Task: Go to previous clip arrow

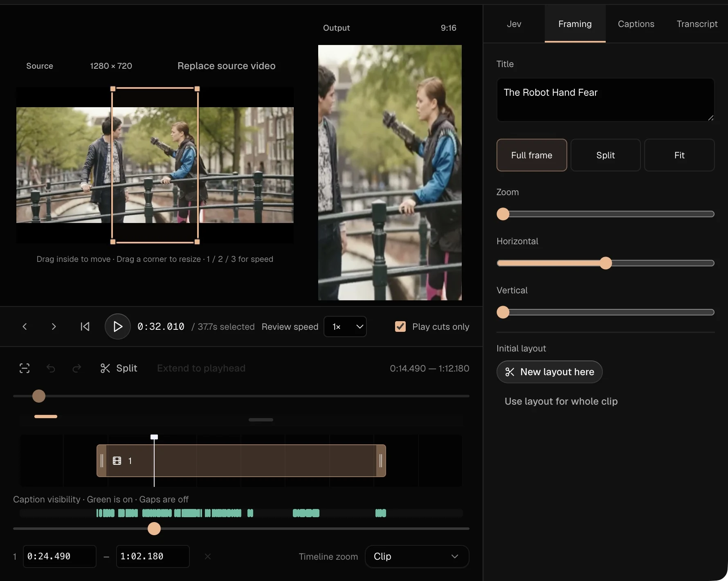Action: tap(25, 327)
